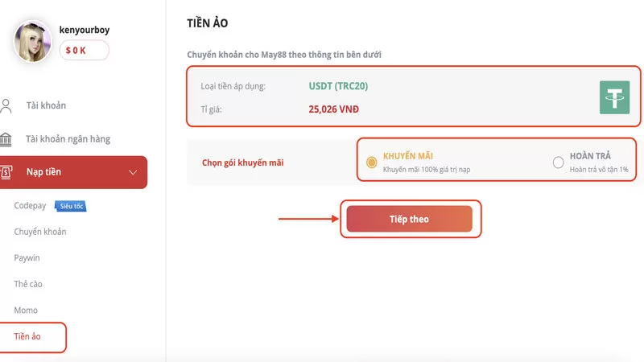Select Tiền ảo deposit method

coord(27,336)
